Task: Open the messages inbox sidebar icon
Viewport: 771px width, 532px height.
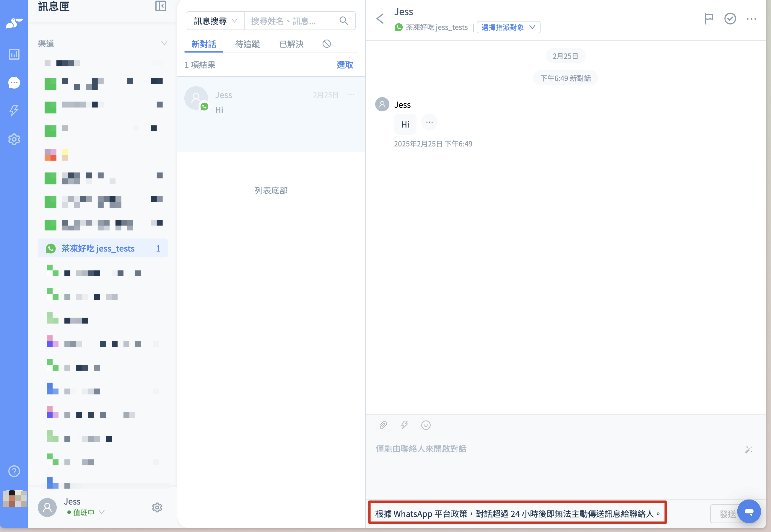Action: pos(14,82)
